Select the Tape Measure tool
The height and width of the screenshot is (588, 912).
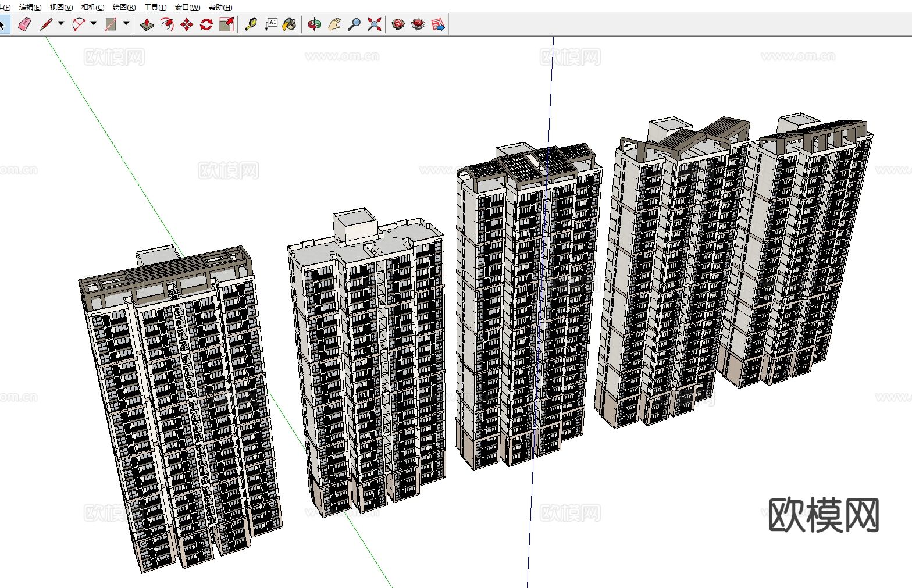[251, 24]
